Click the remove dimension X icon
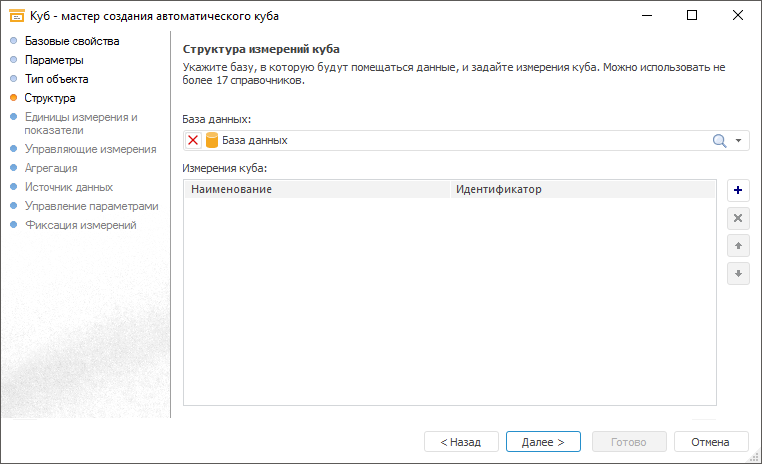 click(x=738, y=218)
